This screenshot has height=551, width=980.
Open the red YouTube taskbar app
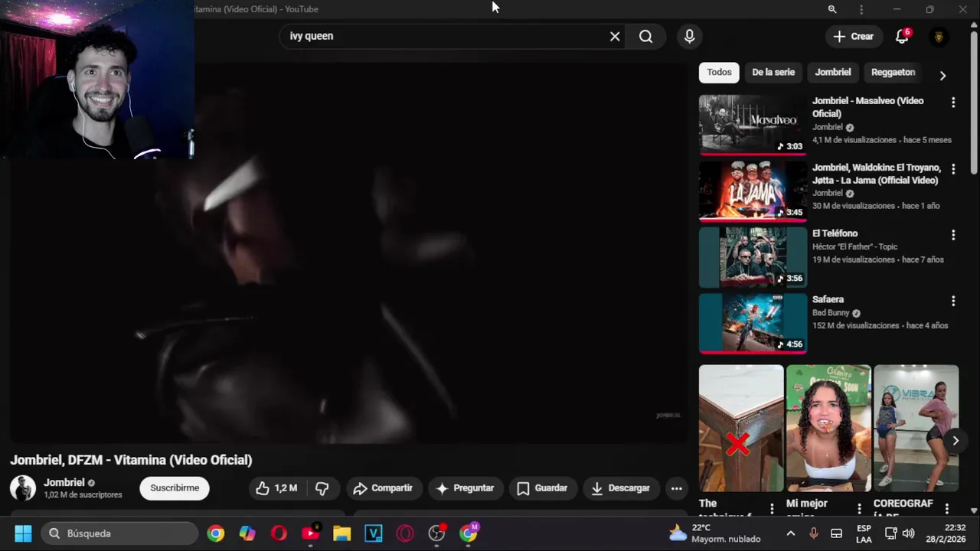tap(311, 533)
